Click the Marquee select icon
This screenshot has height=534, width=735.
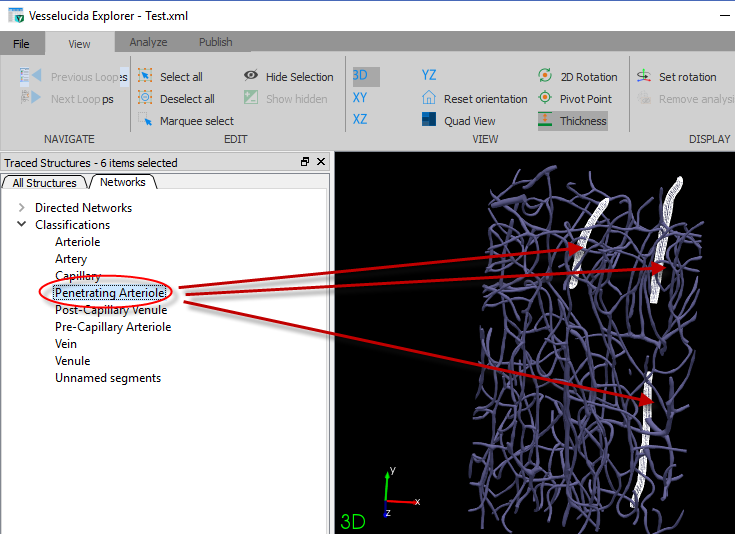(x=145, y=120)
